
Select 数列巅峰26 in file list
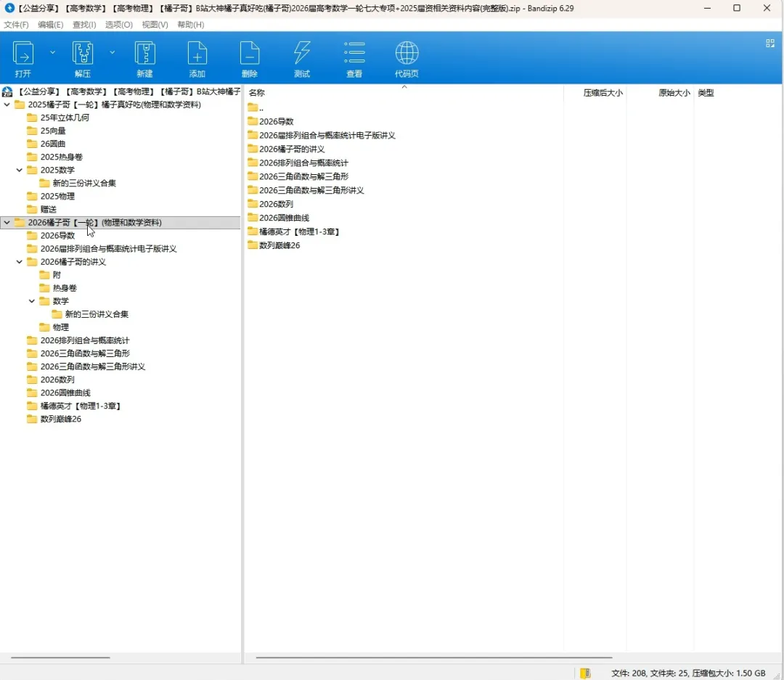274,245
